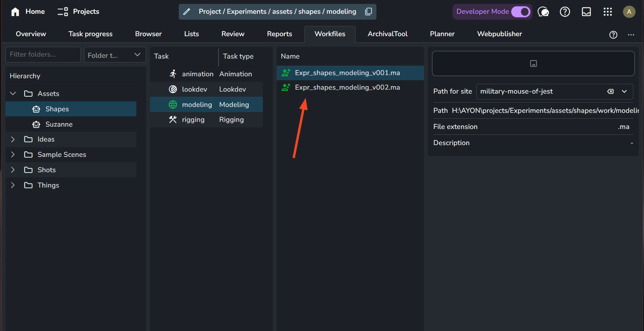Expand the Ideas folder
This screenshot has height=331, width=644.
[x=13, y=139]
